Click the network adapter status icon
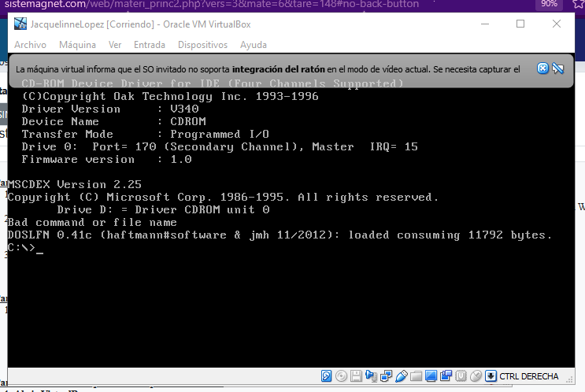585x392 pixels. tap(384, 376)
